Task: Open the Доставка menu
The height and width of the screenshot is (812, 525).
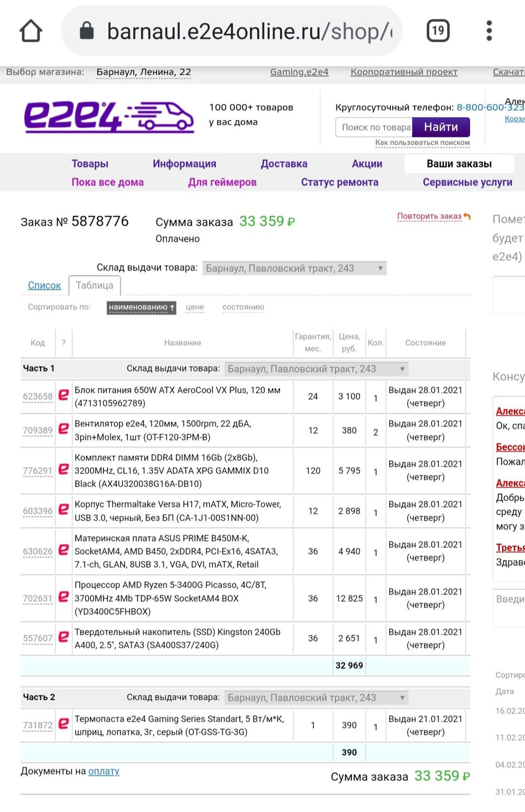Action: point(284,164)
